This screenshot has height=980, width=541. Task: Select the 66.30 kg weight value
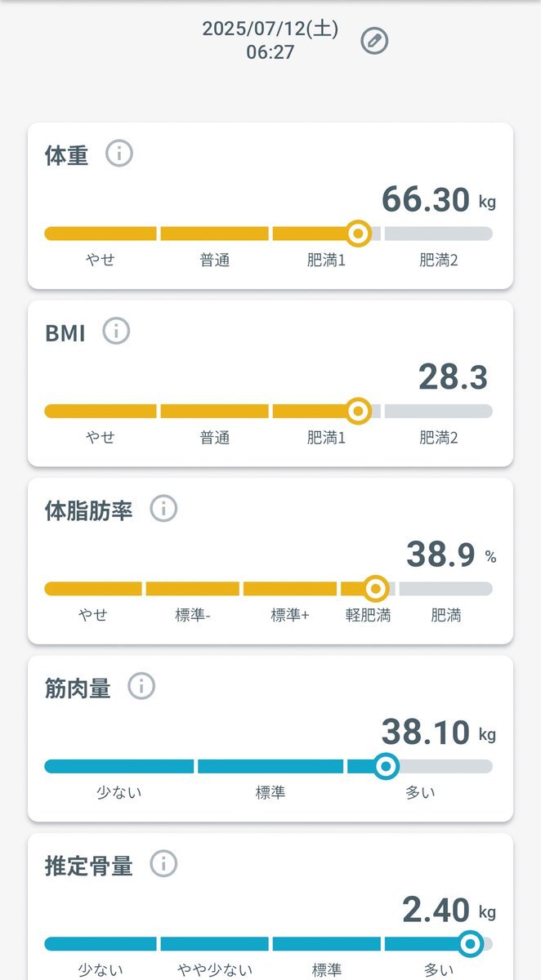439,200
